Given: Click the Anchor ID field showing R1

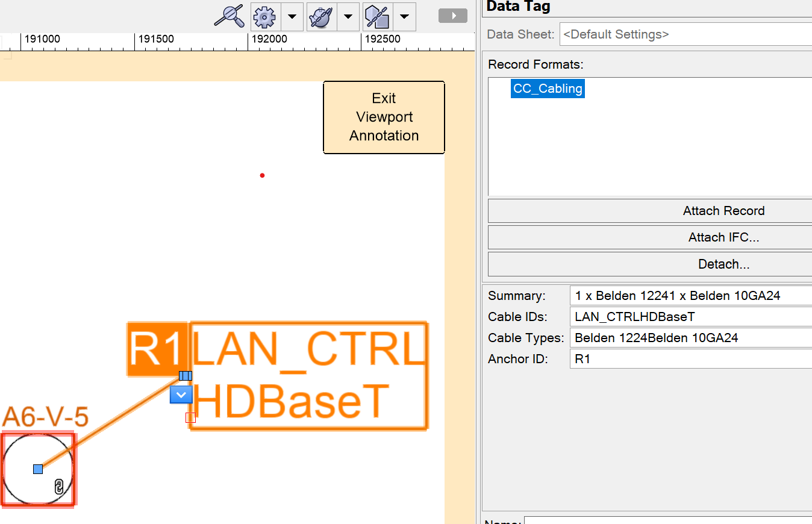Looking at the screenshot, I should click(x=690, y=359).
